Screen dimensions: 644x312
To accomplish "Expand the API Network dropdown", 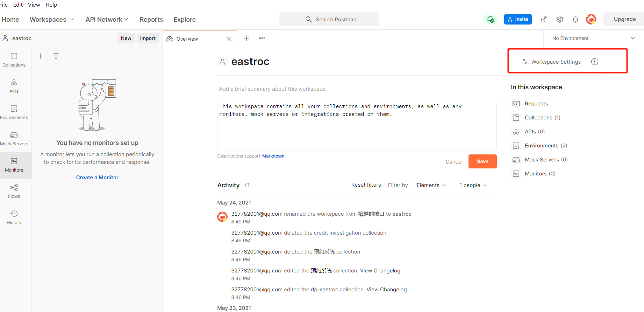I will 107,20.
